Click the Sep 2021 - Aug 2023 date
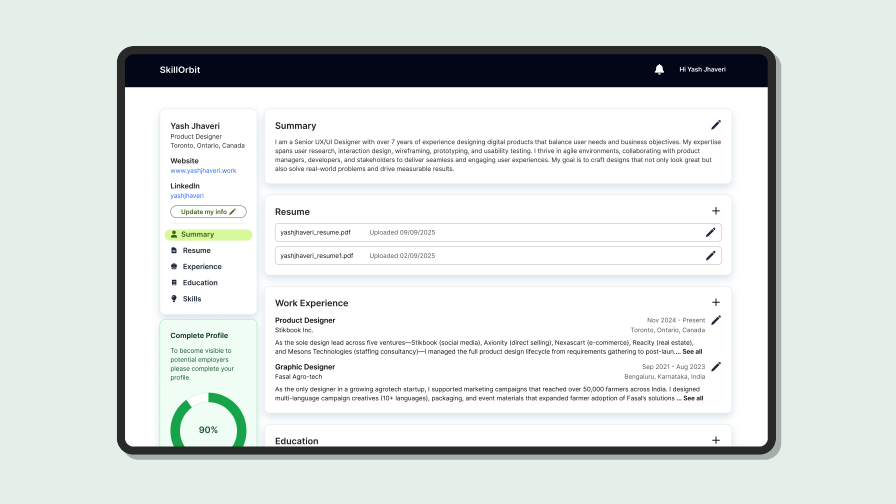 click(673, 367)
